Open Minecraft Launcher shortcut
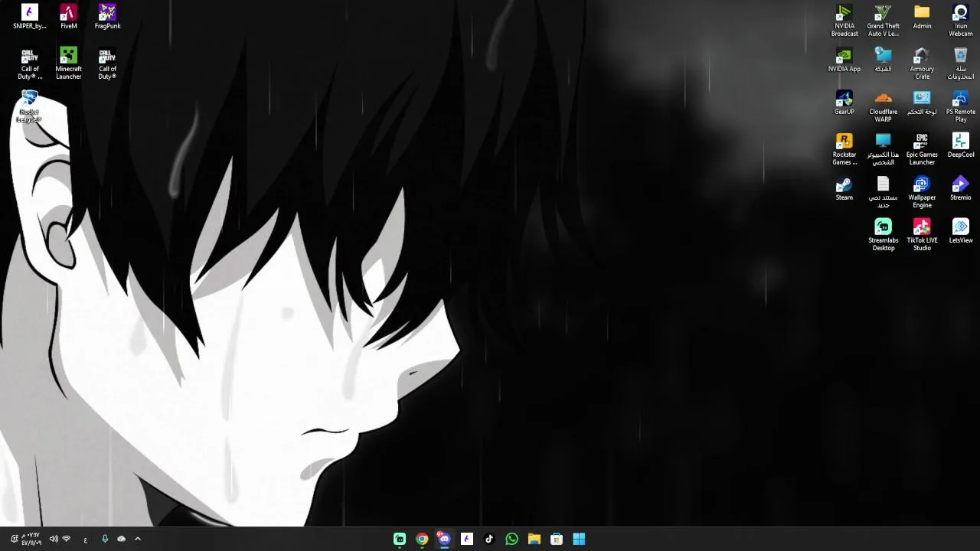 pos(68,64)
